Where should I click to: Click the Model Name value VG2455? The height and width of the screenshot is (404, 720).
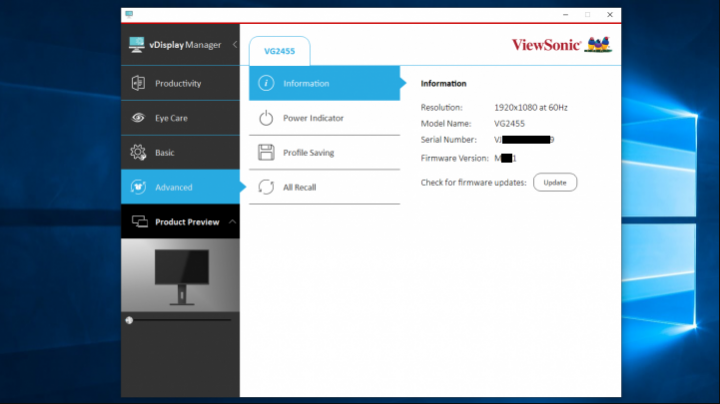tap(509, 123)
